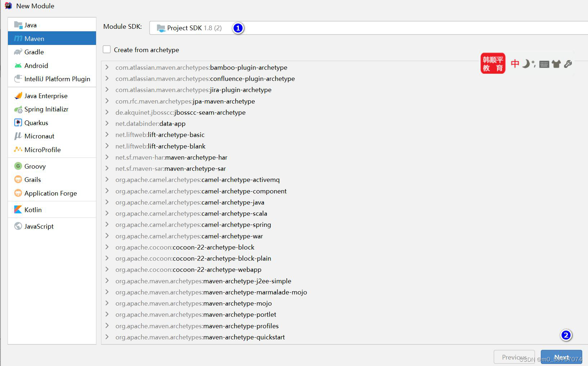Click the IME soft keyboard icon

[x=544, y=64]
